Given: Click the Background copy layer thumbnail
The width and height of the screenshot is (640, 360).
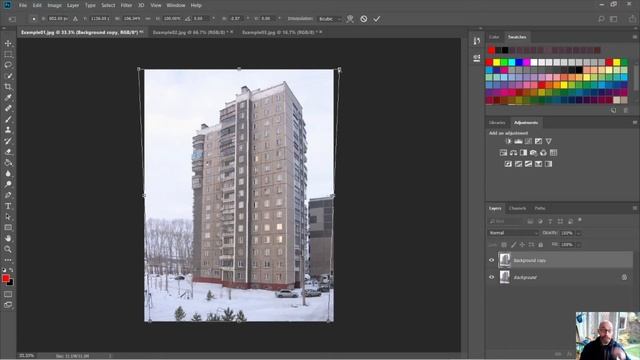Looking at the screenshot, I should coord(504,260).
